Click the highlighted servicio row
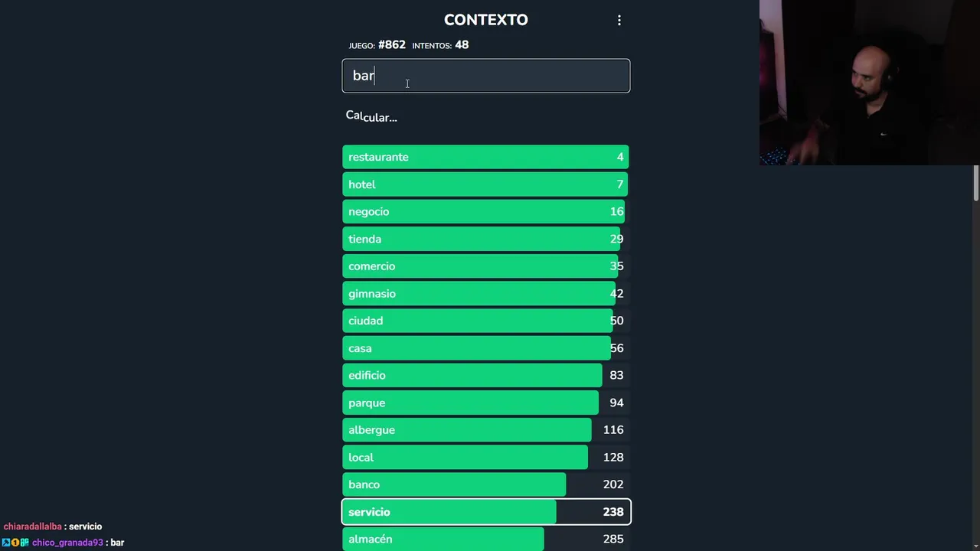 coord(485,512)
